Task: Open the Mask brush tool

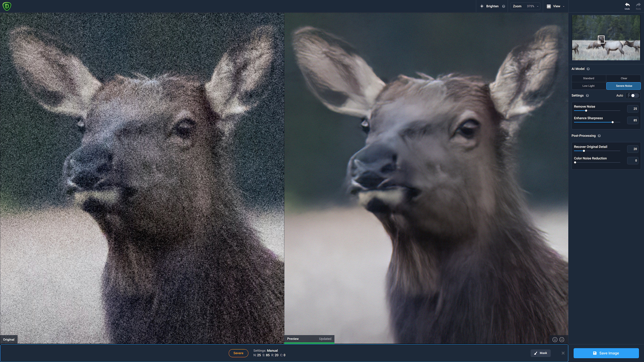Action: pos(541,353)
